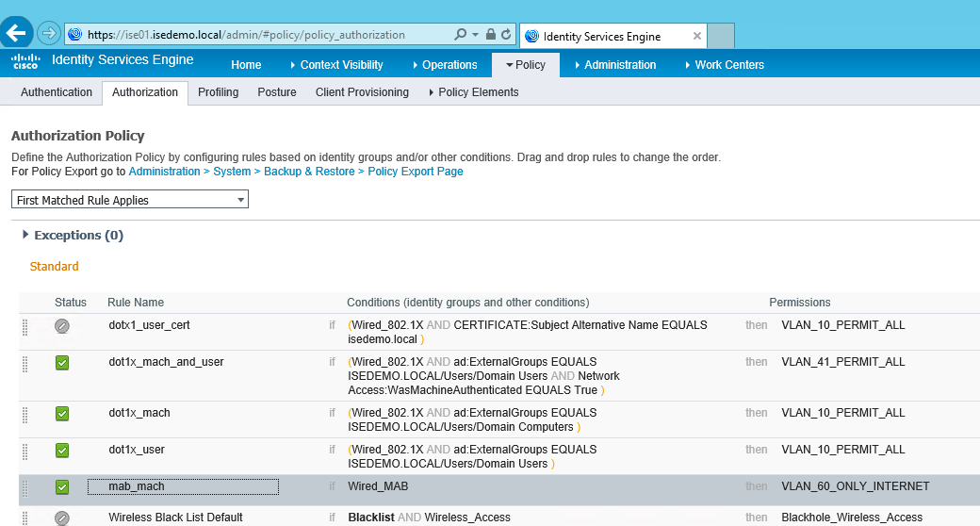
Task: Switch to the Profiling tab
Action: coord(218,92)
